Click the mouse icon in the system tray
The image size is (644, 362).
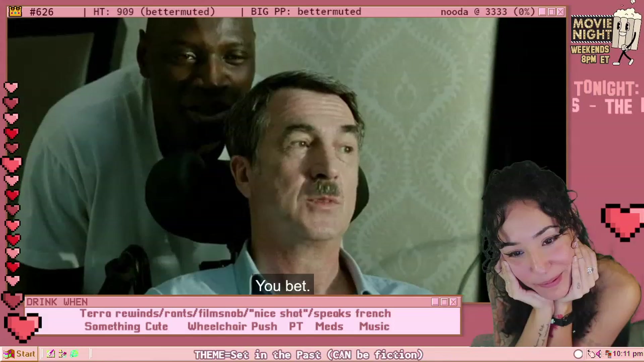pyautogui.click(x=591, y=354)
